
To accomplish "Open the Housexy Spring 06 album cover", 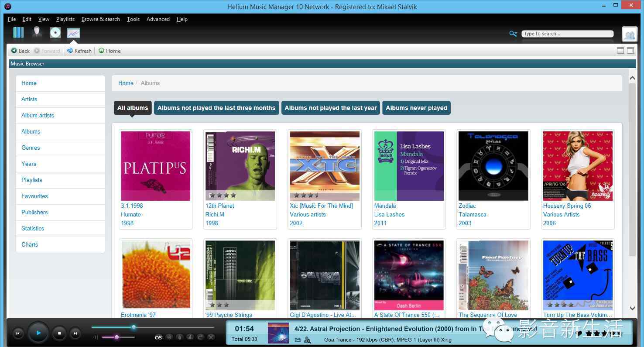I will (x=578, y=166).
